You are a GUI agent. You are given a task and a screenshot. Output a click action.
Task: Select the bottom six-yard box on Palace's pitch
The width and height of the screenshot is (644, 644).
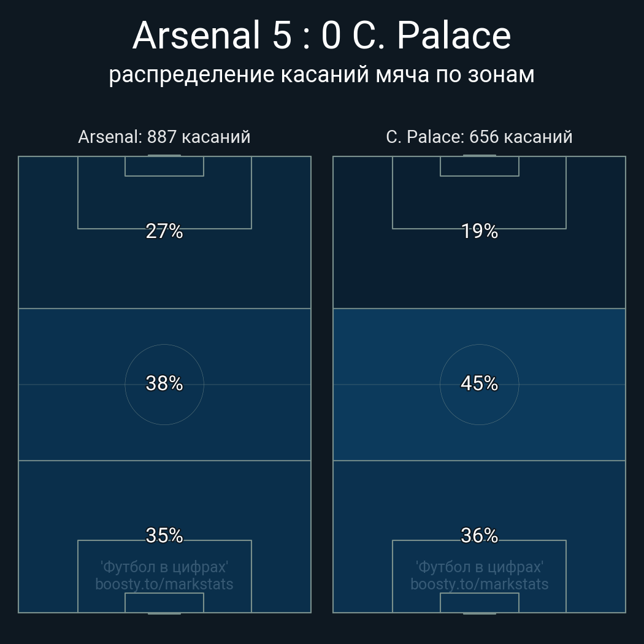pyautogui.click(x=479, y=602)
